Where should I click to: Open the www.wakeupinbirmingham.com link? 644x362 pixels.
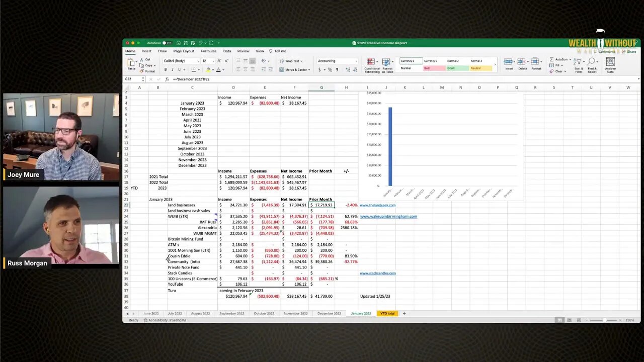(388, 216)
